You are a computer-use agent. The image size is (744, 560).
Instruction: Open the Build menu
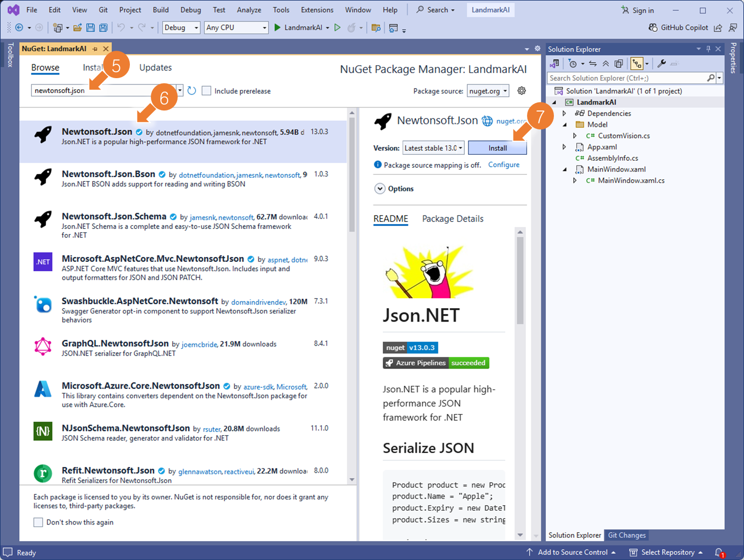pos(161,10)
